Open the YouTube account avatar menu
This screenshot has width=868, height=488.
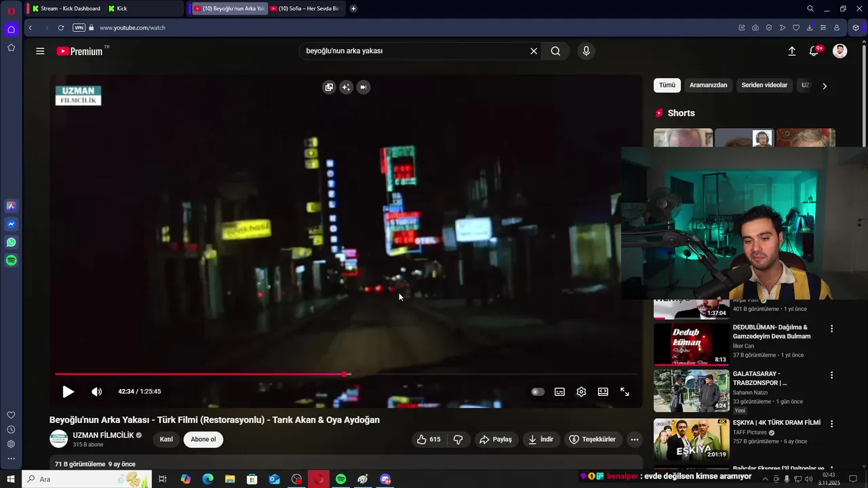tap(840, 51)
